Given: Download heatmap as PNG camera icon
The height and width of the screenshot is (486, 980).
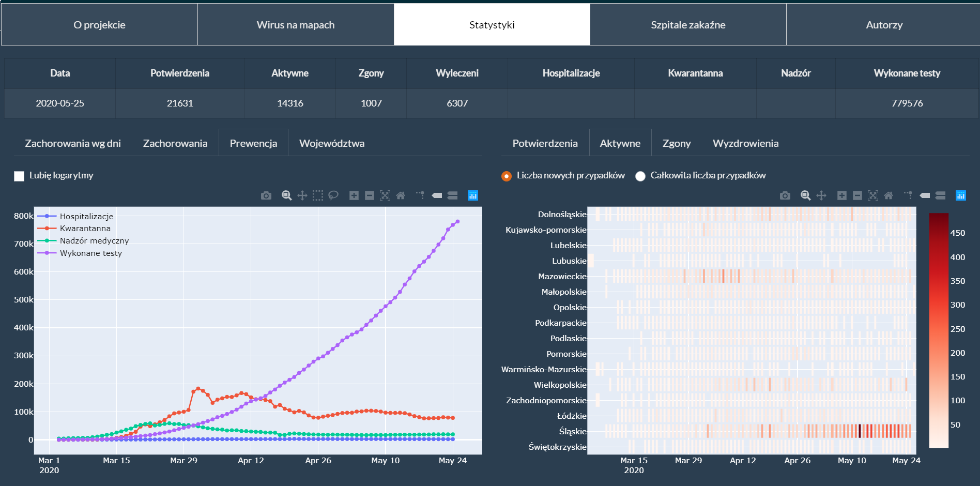Looking at the screenshot, I should [785, 195].
